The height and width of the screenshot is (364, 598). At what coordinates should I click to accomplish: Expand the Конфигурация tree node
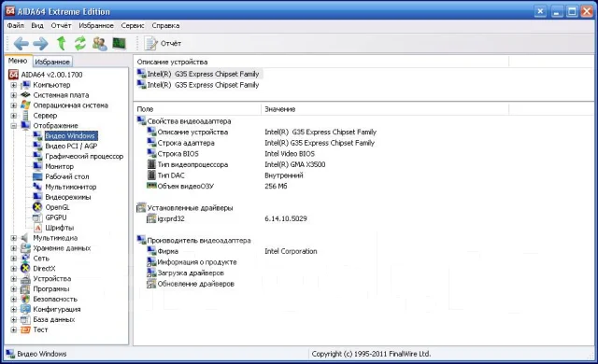(x=14, y=309)
